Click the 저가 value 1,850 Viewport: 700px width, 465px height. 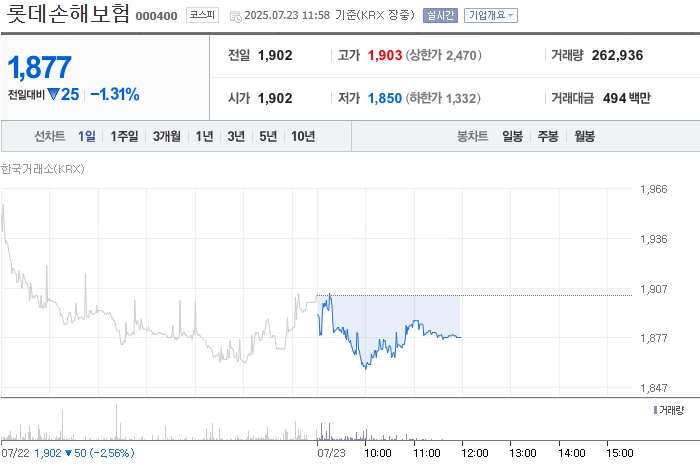point(385,98)
